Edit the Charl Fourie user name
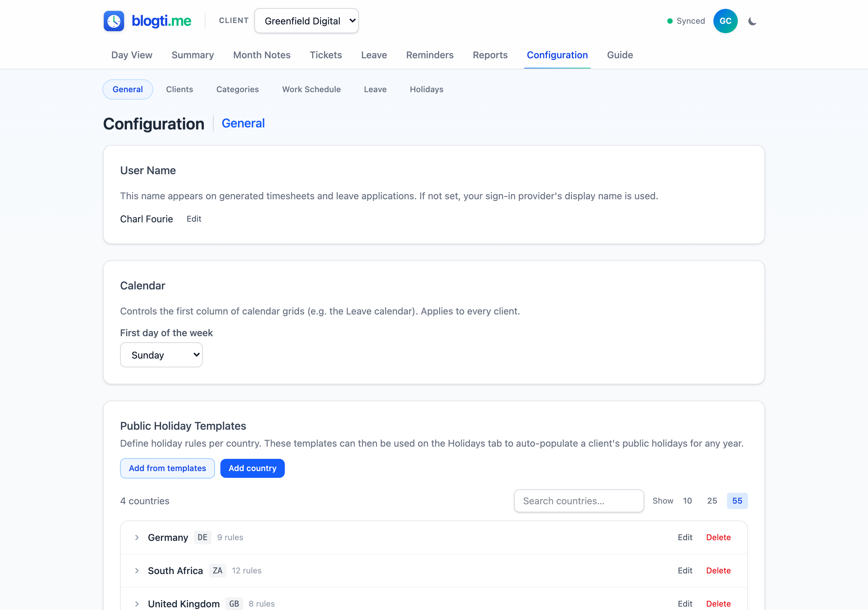 194,219
